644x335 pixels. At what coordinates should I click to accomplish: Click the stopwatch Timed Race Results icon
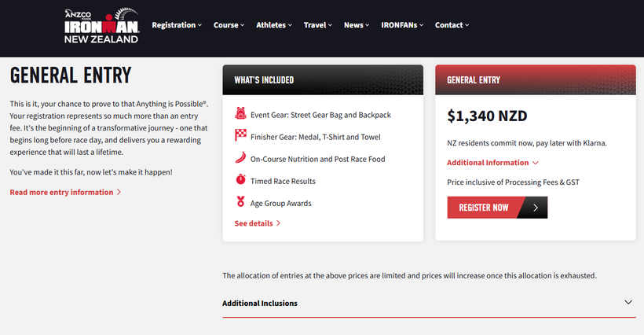tap(240, 180)
